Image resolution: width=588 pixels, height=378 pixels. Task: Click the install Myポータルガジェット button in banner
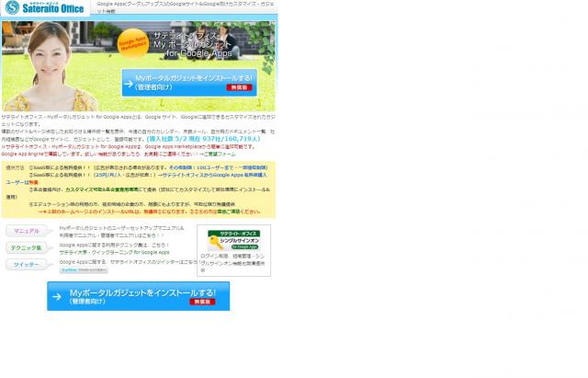click(189, 83)
